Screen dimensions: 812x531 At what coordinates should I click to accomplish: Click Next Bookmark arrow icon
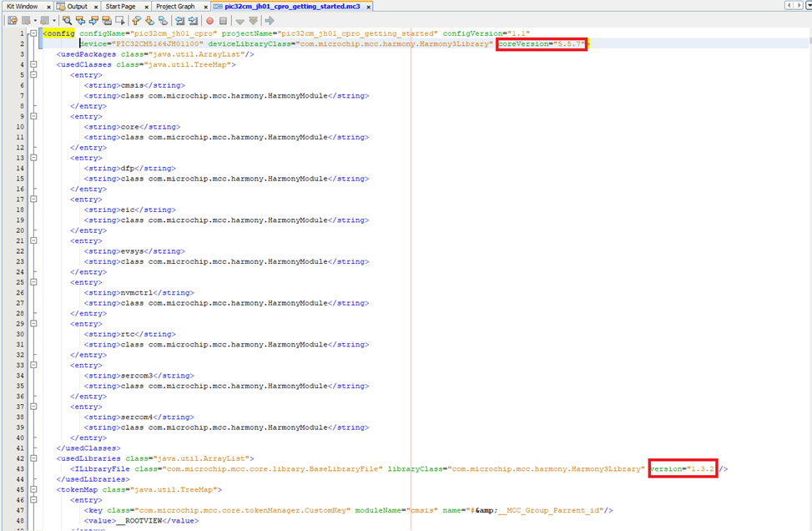click(x=149, y=21)
